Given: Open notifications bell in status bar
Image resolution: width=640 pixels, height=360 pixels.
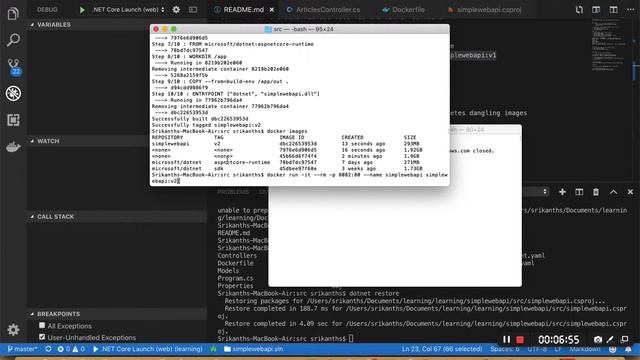Looking at the screenshot, I should [629, 349].
